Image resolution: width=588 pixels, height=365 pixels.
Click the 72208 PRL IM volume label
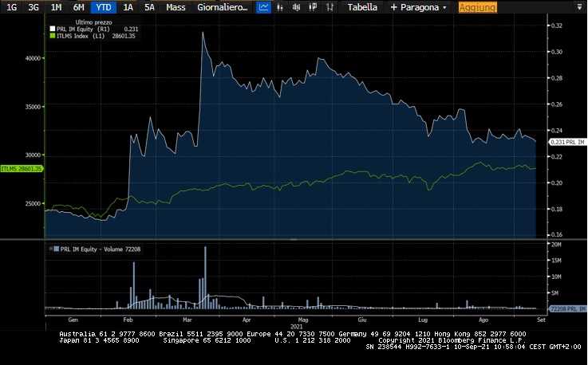pyautogui.click(x=568, y=308)
